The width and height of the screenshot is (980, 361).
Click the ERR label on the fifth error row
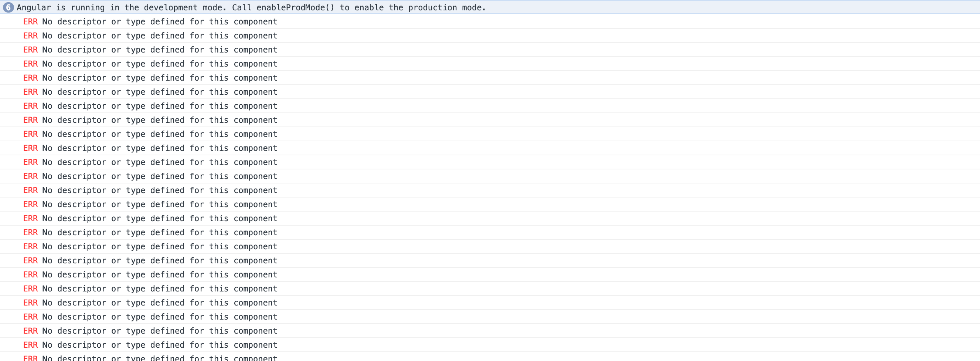(x=30, y=78)
